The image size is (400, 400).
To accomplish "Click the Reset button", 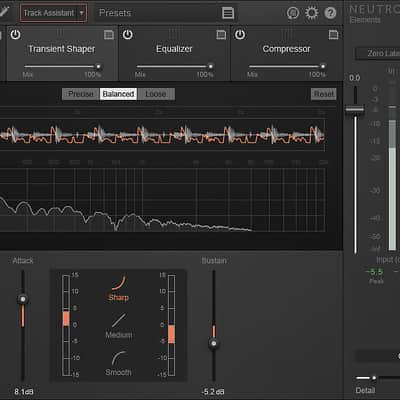I will click(323, 94).
